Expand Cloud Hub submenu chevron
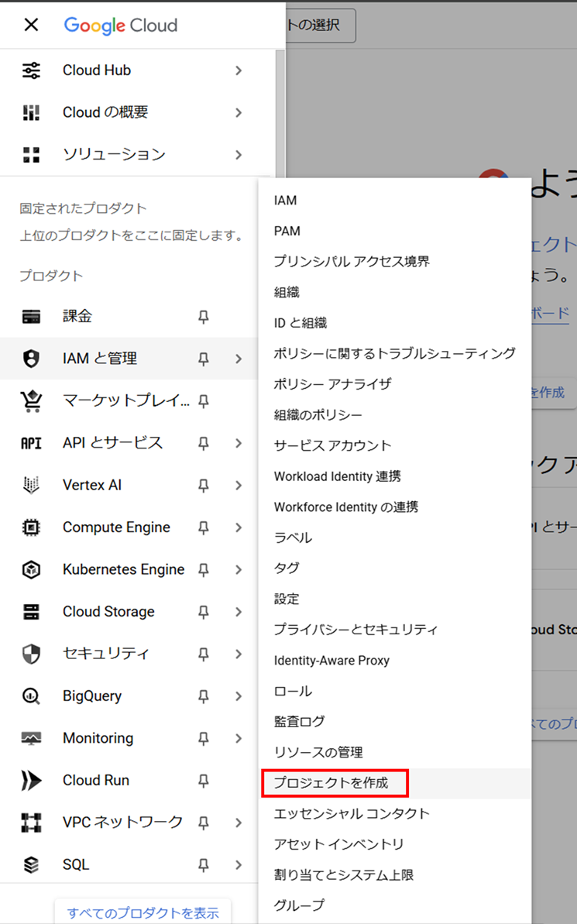The image size is (577, 924). pyautogui.click(x=238, y=70)
